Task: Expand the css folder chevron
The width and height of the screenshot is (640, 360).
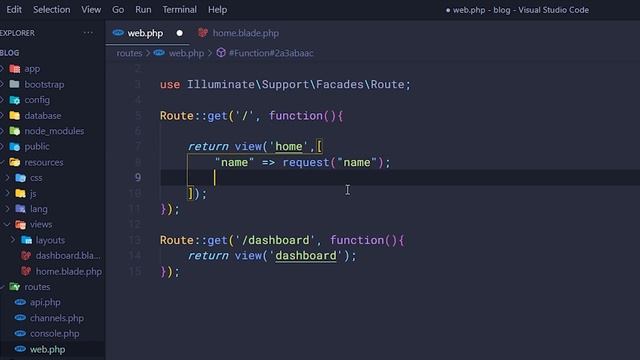Action: coord(7,178)
